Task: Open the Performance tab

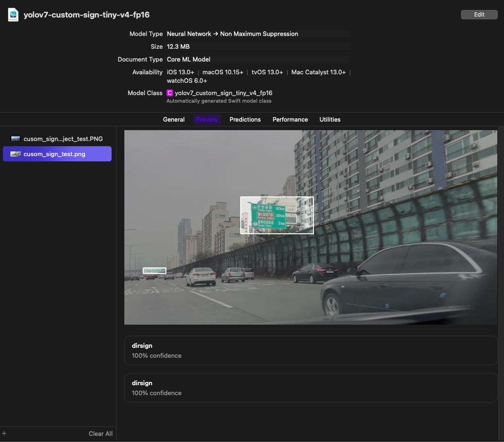Action: (x=290, y=119)
